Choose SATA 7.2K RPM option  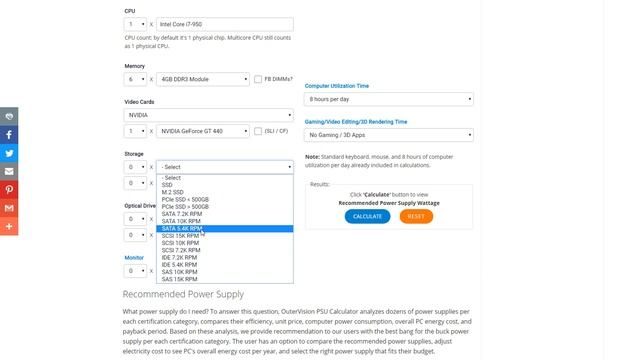(x=225, y=214)
